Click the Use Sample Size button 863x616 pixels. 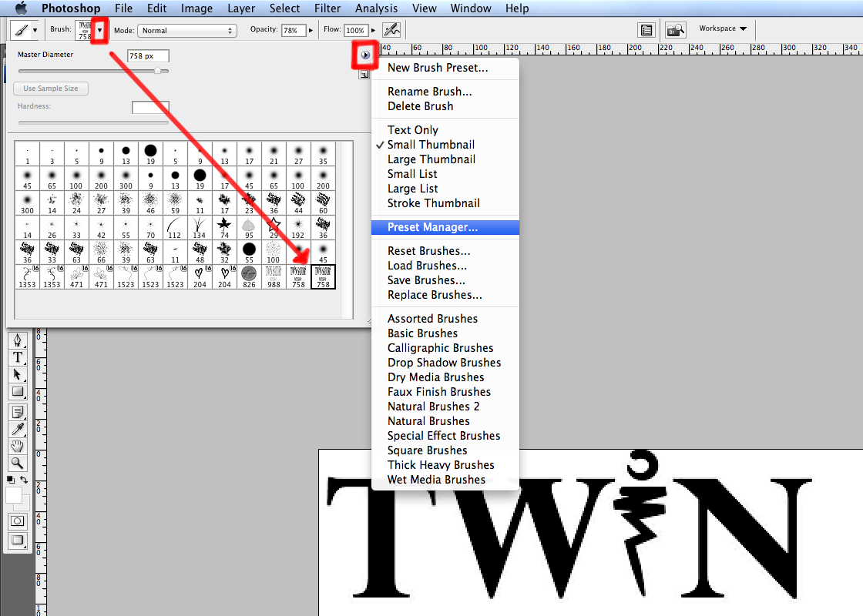pyautogui.click(x=51, y=88)
